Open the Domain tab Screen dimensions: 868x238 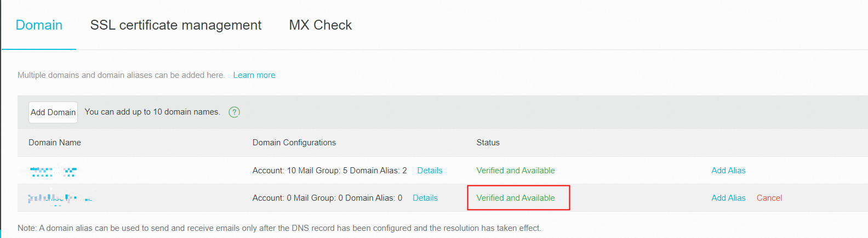39,25
